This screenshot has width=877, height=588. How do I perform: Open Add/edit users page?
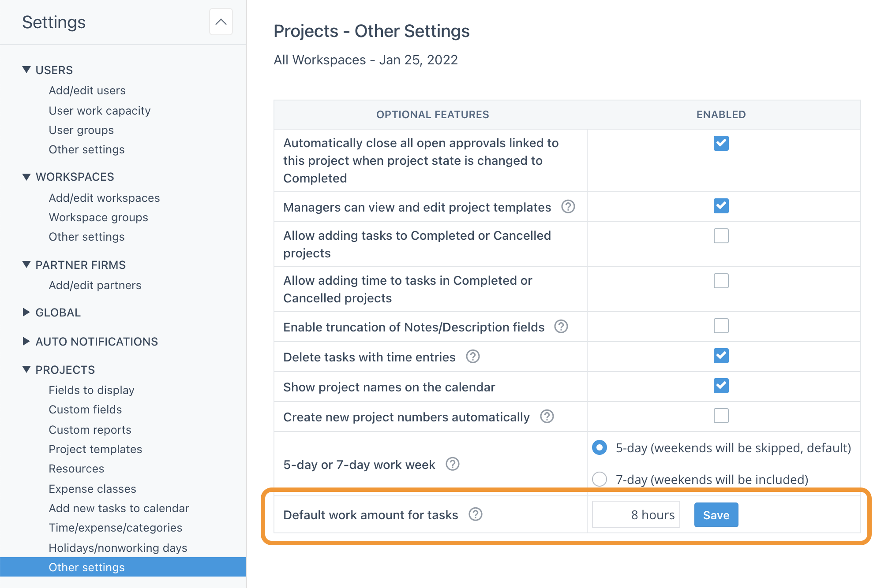click(x=87, y=90)
